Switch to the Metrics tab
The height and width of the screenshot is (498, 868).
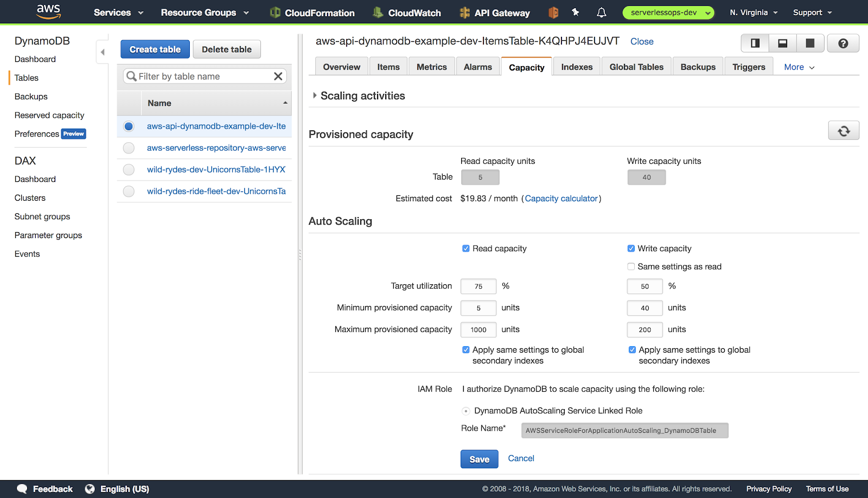[432, 67]
